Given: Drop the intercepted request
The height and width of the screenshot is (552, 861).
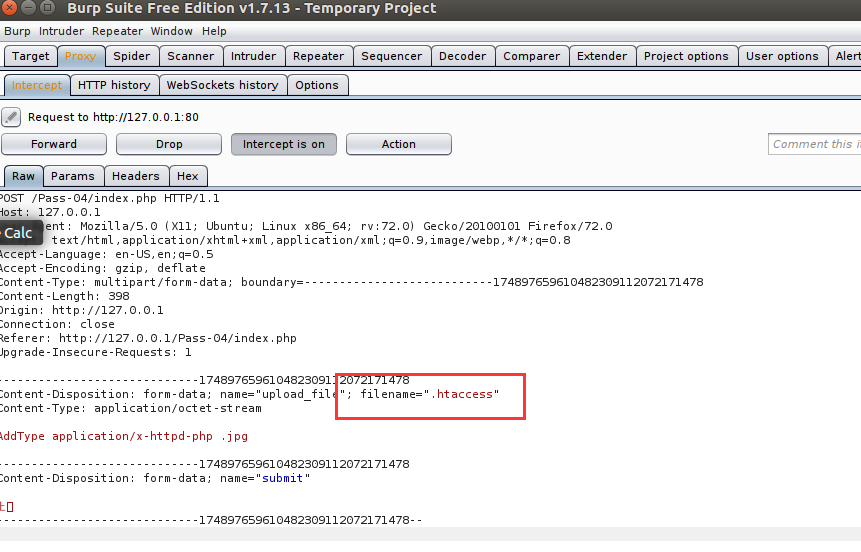Looking at the screenshot, I should [x=169, y=144].
